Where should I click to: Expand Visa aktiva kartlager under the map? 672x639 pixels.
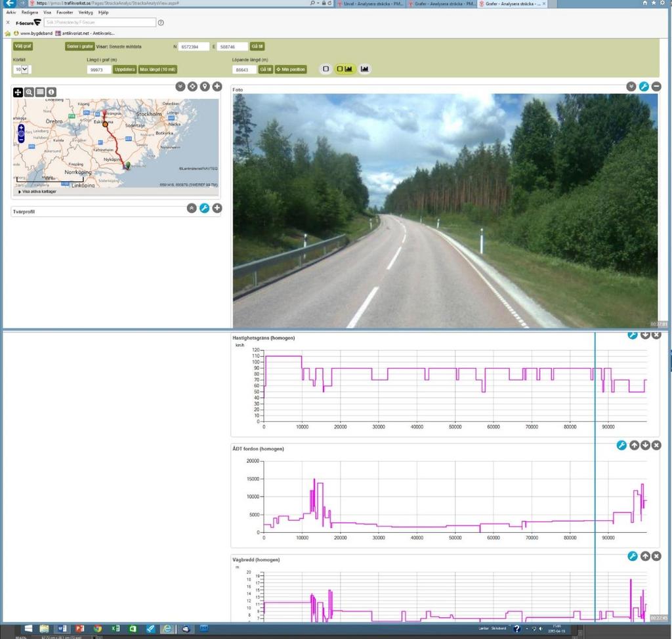click(x=37, y=192)
